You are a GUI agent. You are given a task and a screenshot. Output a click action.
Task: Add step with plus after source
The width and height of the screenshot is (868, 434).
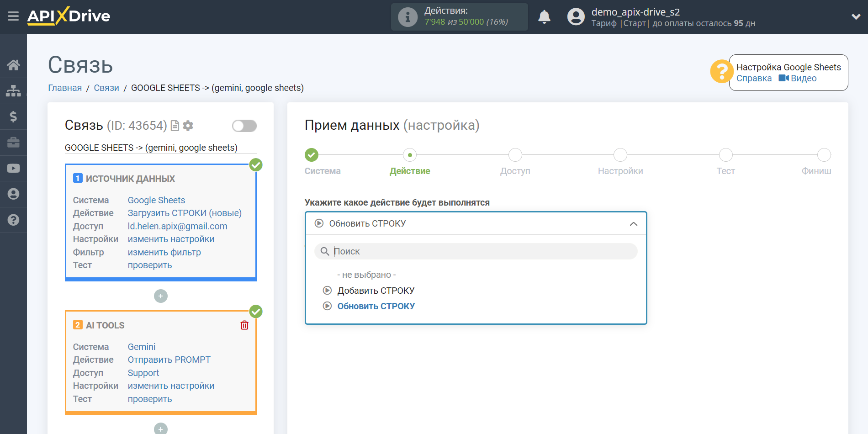[161, 296]
